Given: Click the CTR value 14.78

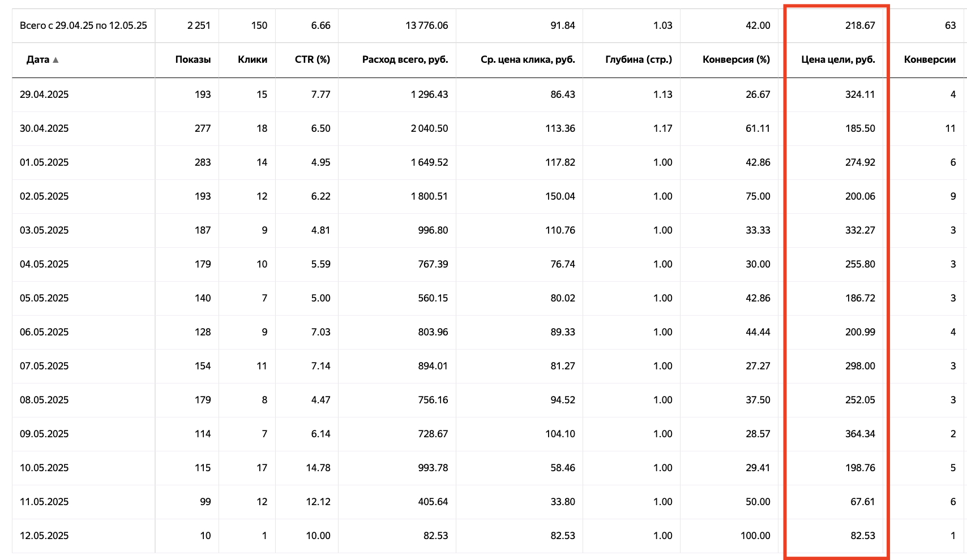Looking at the screenshot, I should [x=318, y=468].
